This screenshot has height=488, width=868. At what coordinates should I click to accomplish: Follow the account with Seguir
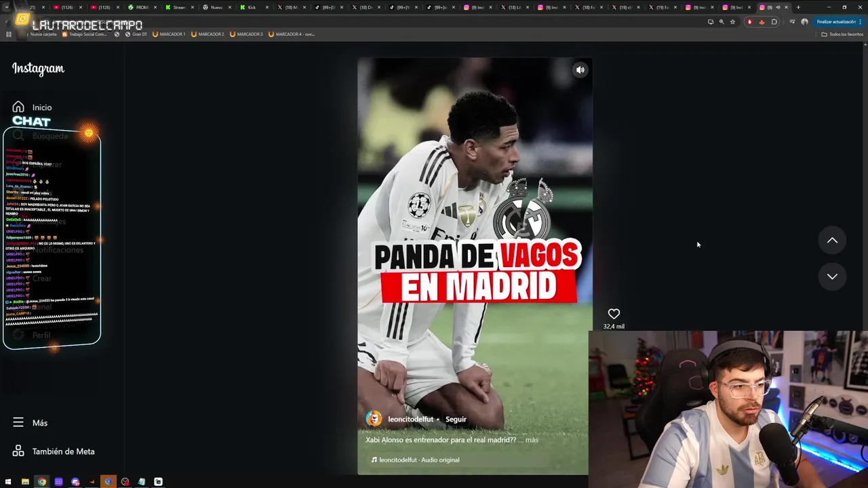click(456, 419)
